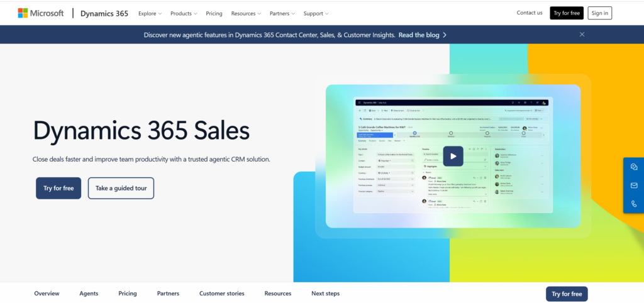The width and height of the screenshot is (644, 303).
Task: Go to the Next steps section tab
Action: (326, 294)
